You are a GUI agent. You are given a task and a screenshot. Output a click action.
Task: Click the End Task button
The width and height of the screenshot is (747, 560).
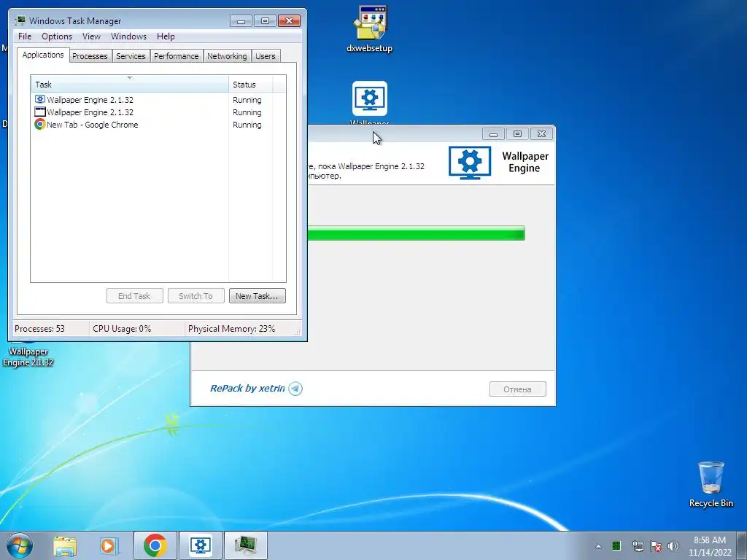(x=134, y=296)
